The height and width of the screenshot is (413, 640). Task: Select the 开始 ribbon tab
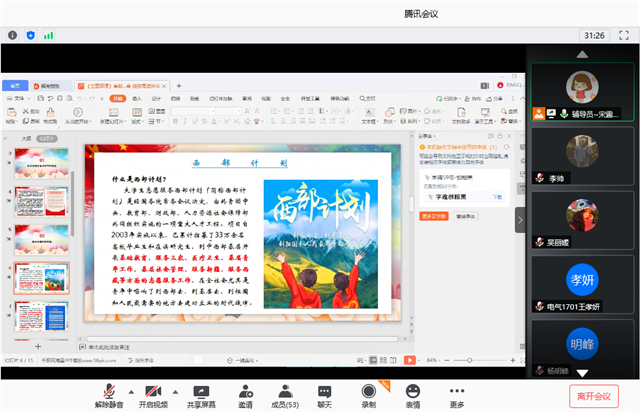tap(118, 98)
